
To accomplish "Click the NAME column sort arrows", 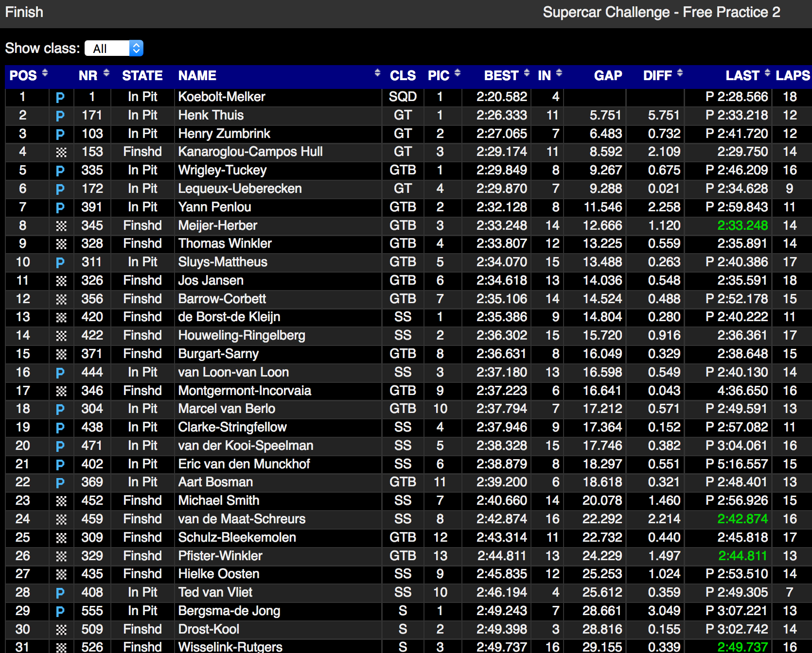I will click(377, 73).
